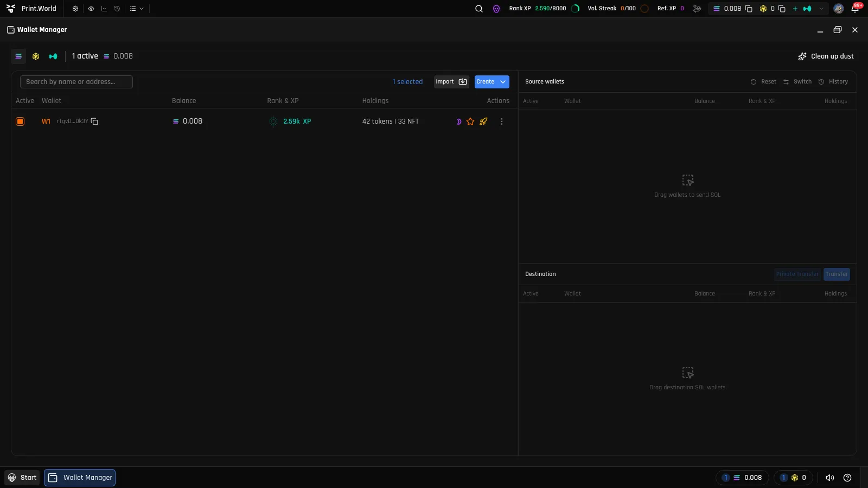This screenshot has height=488, width=868.
Task: Minimize the Wallet Manager window
Action: pyautogui.click(x=820, y=30)
